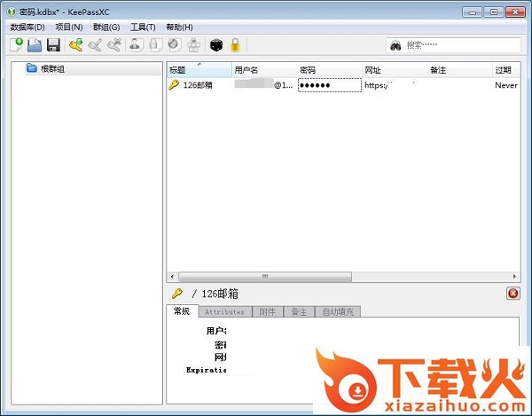
Task: Click the New database toolbar icon
Action: click(16, 44)
